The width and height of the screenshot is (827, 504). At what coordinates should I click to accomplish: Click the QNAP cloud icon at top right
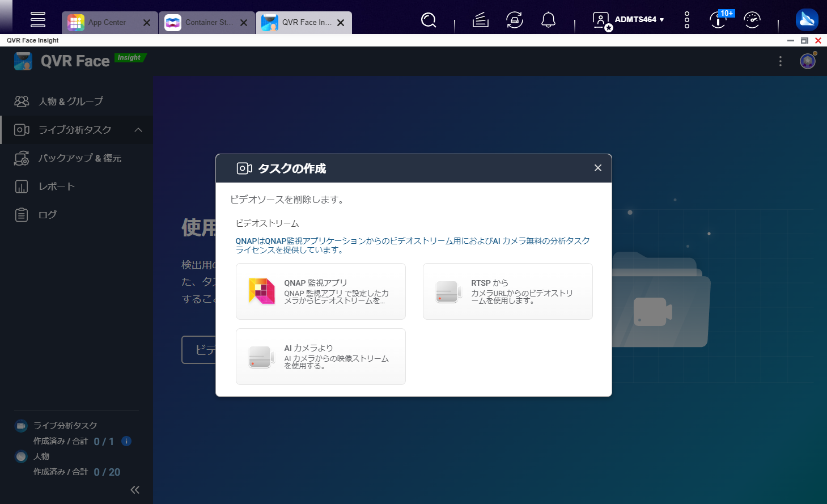(807, 20)
